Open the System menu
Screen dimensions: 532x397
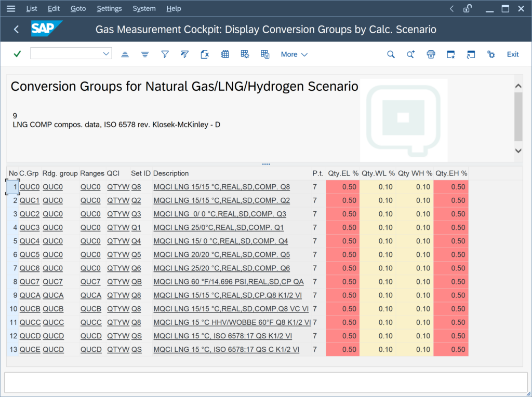tap(144, 8)
